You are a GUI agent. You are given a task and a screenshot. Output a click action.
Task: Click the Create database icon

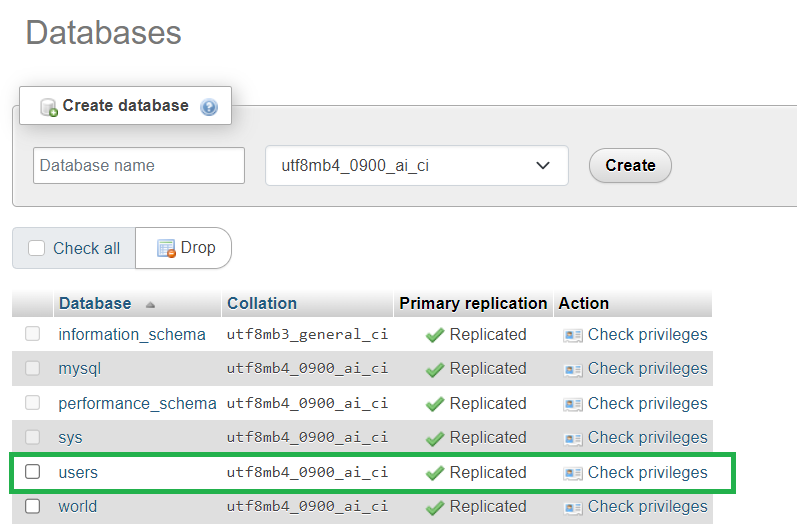click(x=48, y=107)
